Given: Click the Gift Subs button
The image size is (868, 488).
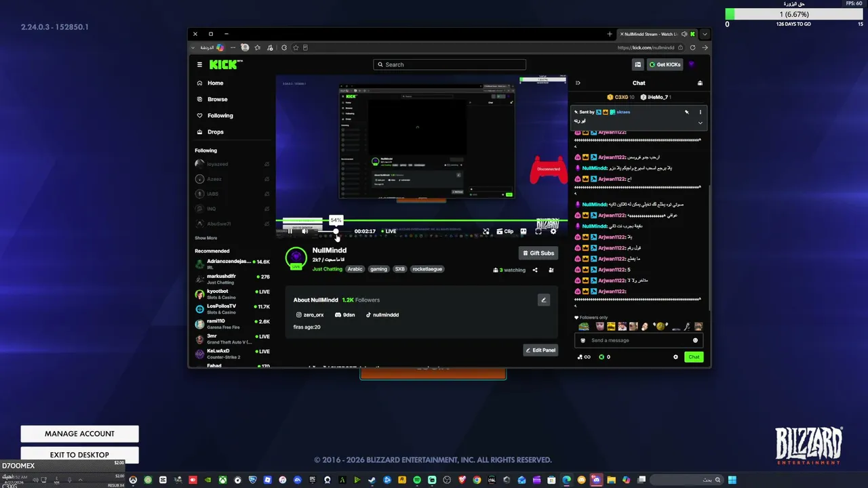Looking at the screenshot, I should click(x=538, y=253).
